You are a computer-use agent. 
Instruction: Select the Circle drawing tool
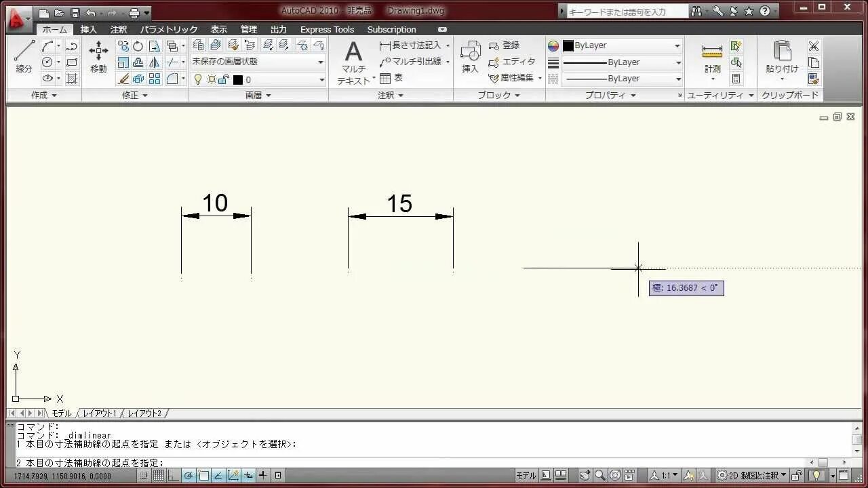coord(47,62)
